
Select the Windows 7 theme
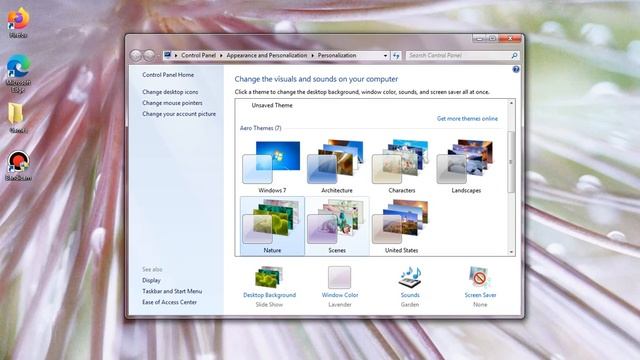272,166
